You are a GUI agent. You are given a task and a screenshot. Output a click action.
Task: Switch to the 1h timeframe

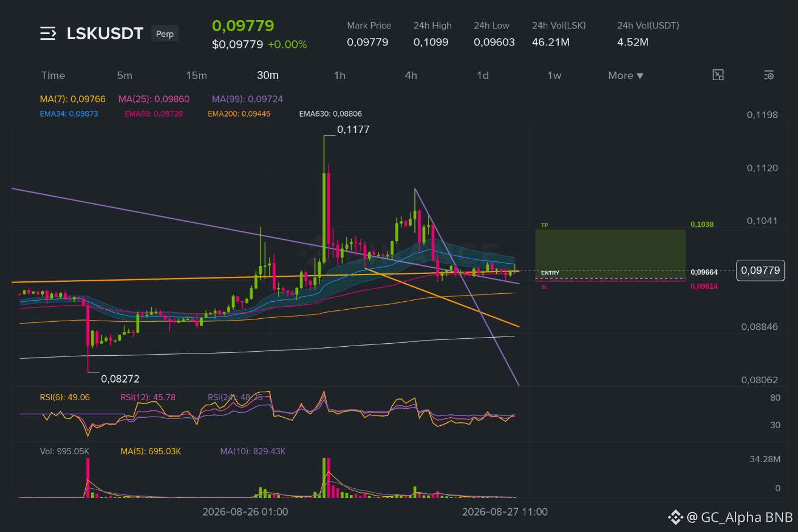pyautogui.click(x=339, y=76)
